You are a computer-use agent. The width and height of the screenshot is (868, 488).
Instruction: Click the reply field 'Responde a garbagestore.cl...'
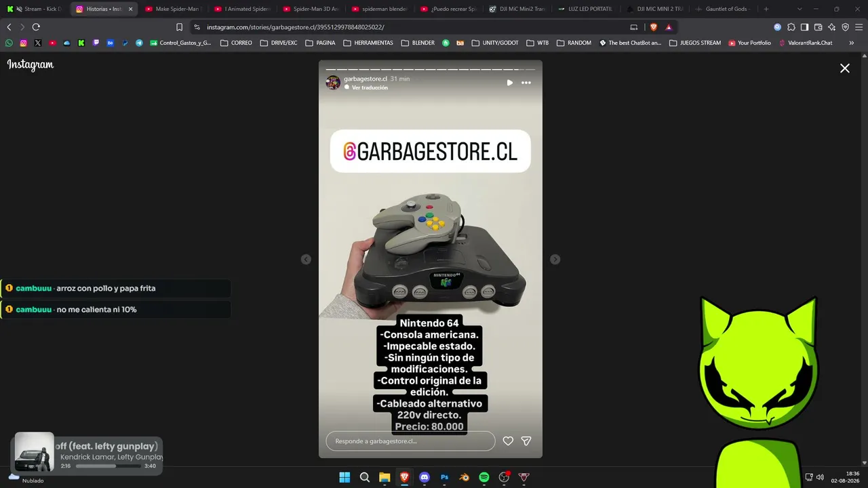tap(410, 441)
